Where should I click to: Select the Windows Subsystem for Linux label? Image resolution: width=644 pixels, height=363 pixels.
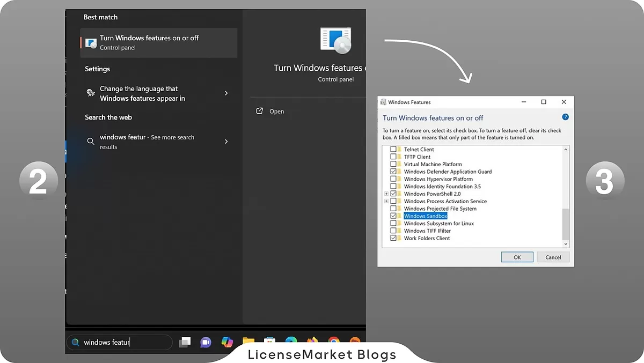tap(439, 224)
